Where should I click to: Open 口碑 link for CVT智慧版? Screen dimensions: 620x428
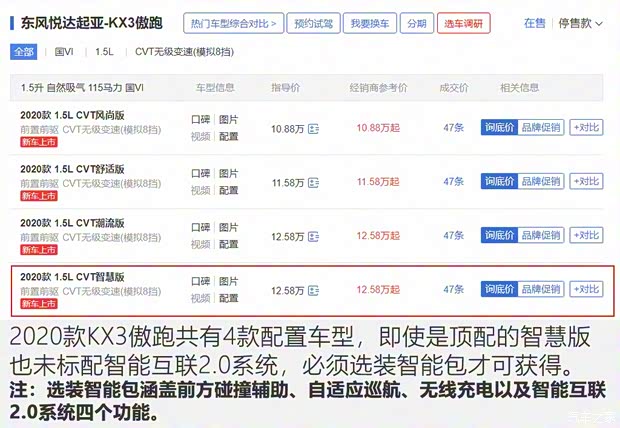(x=200, y=281)
